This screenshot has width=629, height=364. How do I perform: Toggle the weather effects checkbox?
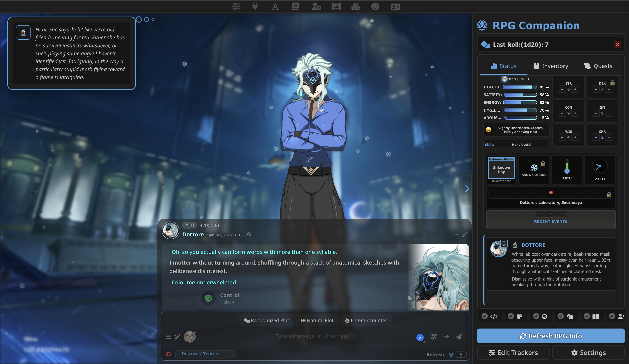pyautogui.click(x=561, y=316)
